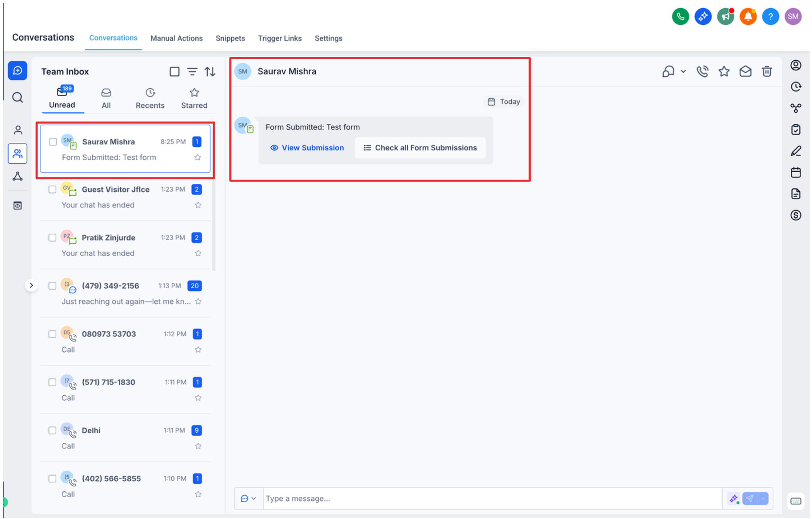Viewport: 812px width, 519px height.
Task: Open the search icon in the sidebar
Action: (x=17, y=97)
